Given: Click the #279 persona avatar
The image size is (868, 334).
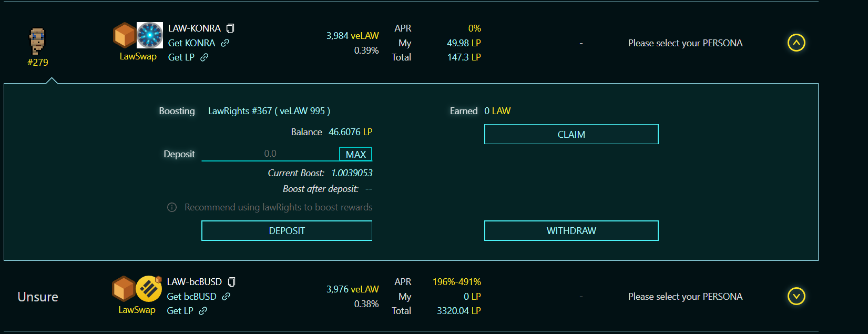Looking at the screenshot, I should click(x=37, y=42).
